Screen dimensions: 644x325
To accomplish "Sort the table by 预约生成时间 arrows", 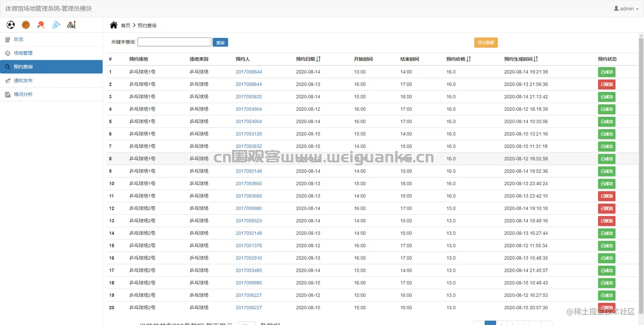I will coord(536,59).
